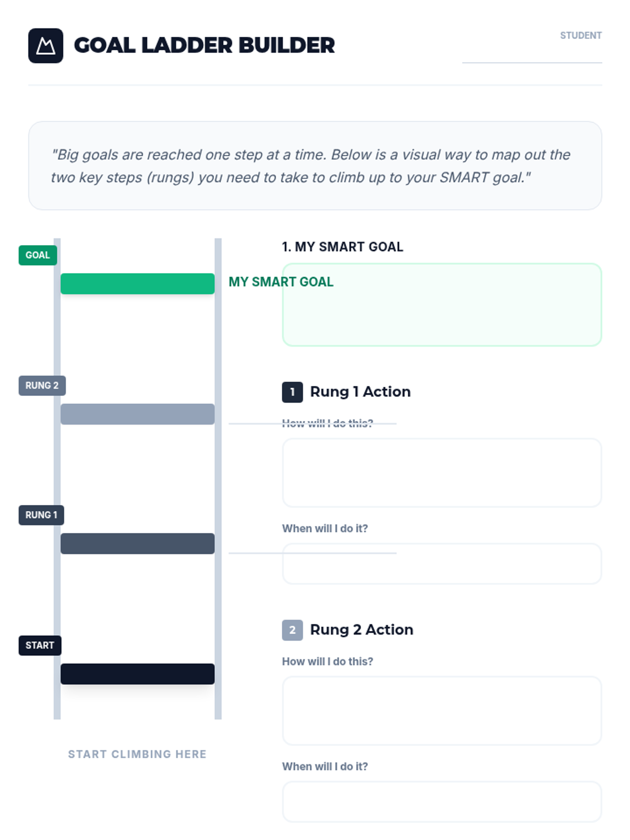Click the gray Rung 2 ladder bar
Screen dimensions: 630x840
[x=138, y=414]
